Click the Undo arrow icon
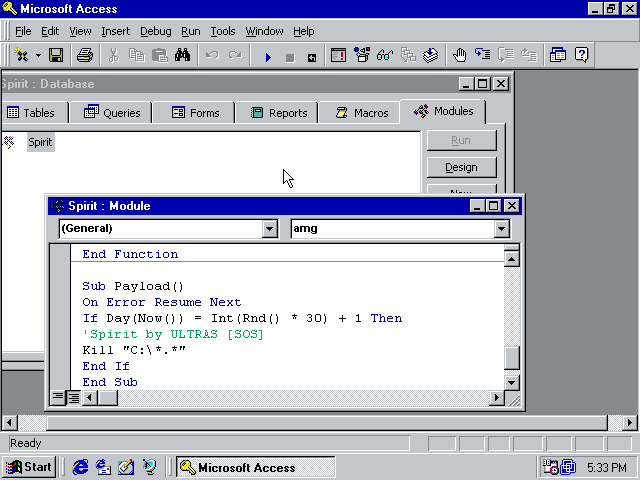The width and height of the screenshot is (640, 480). click(212, 55)
